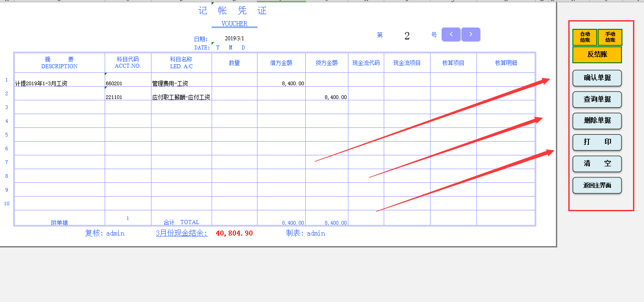Viewport: 644px width, 302px height.
Task: Click the 自动结账 (auto closing) button
Action: [x=584, y=37]
